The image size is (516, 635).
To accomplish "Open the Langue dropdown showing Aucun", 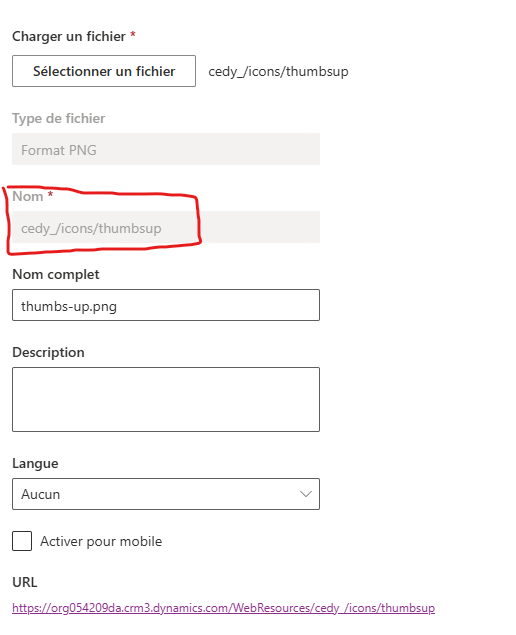I will pyautogui.click(x=166, y=494).
